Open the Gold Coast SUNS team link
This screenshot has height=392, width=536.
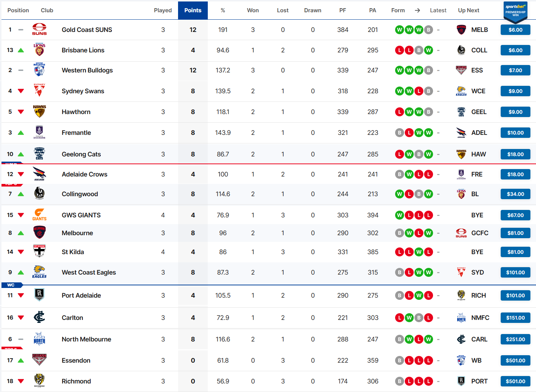point(87,30)
